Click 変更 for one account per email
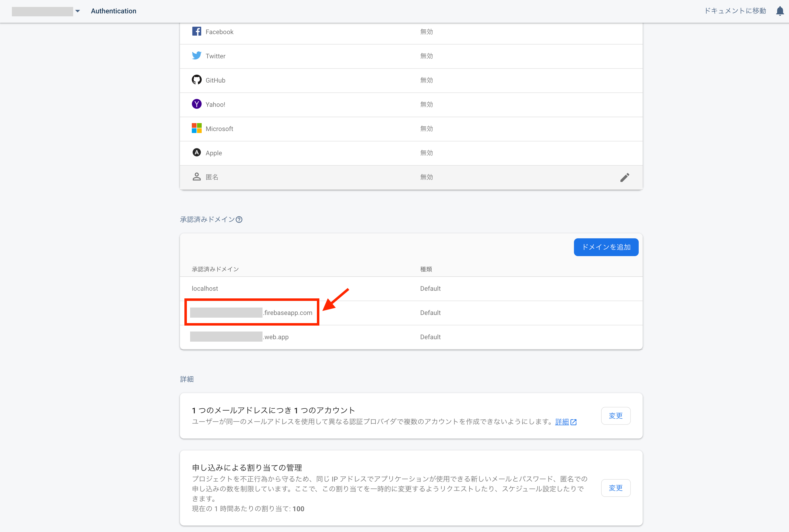Viewport: 789px width, 532px height. point(615,416)
